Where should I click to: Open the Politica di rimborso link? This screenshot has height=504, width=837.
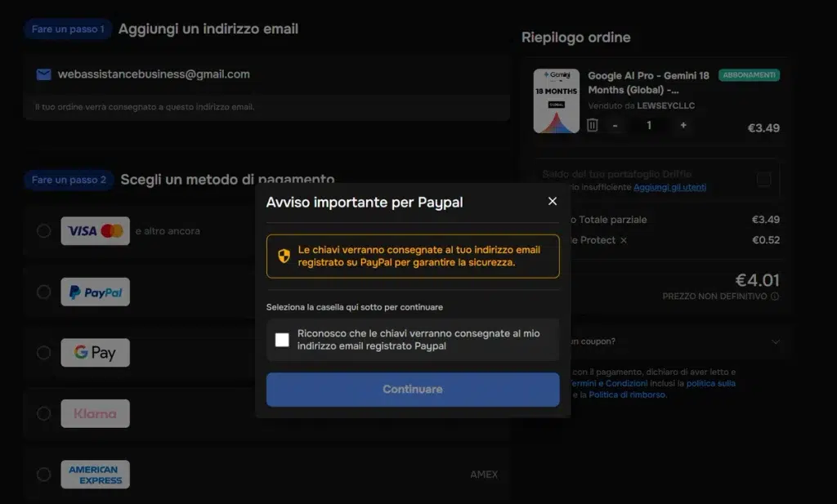coord(627,395)
